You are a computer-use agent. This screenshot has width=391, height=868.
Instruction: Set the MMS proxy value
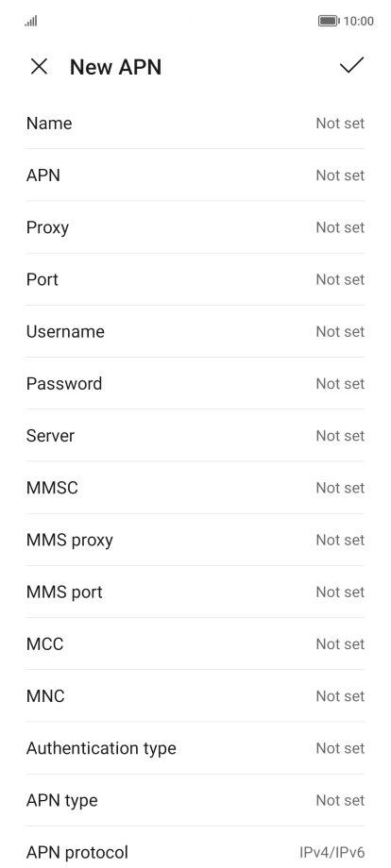pos(195,539)
